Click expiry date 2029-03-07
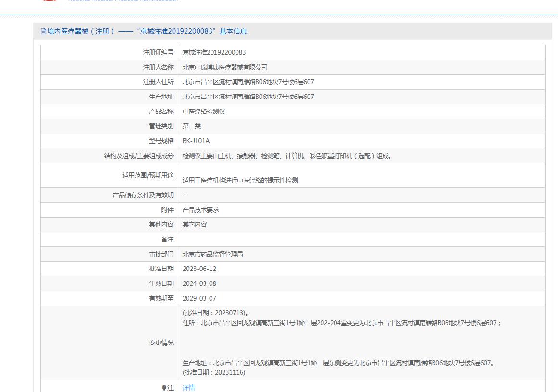 coord(199,299)
